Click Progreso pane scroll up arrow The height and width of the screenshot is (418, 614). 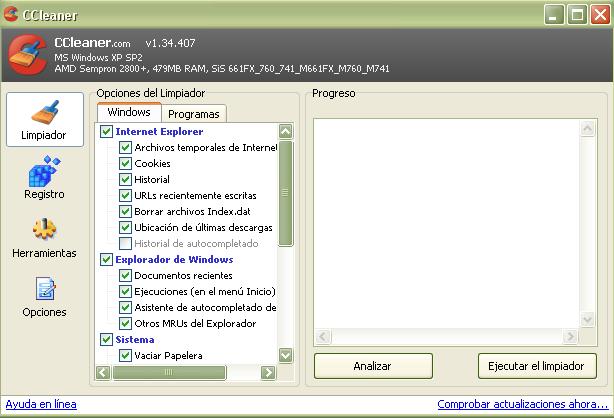[x=587, y=128]
